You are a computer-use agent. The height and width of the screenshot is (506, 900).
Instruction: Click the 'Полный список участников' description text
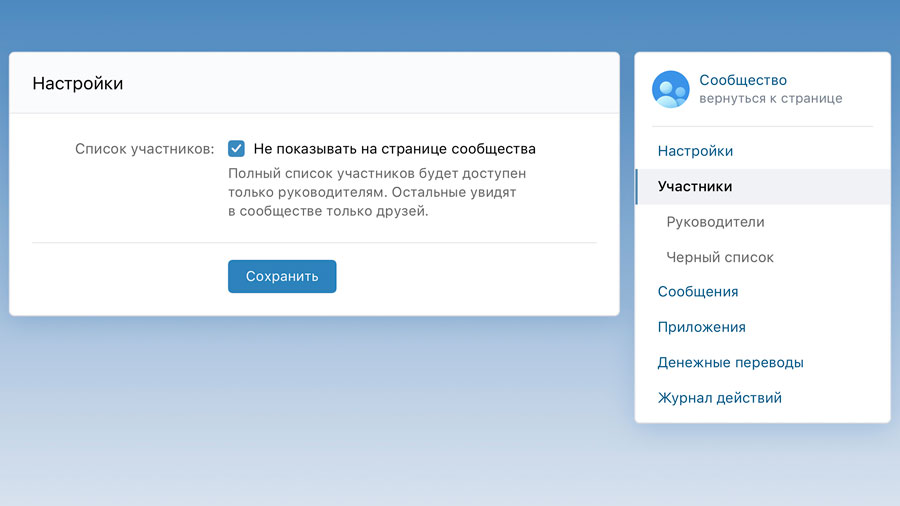377,192
